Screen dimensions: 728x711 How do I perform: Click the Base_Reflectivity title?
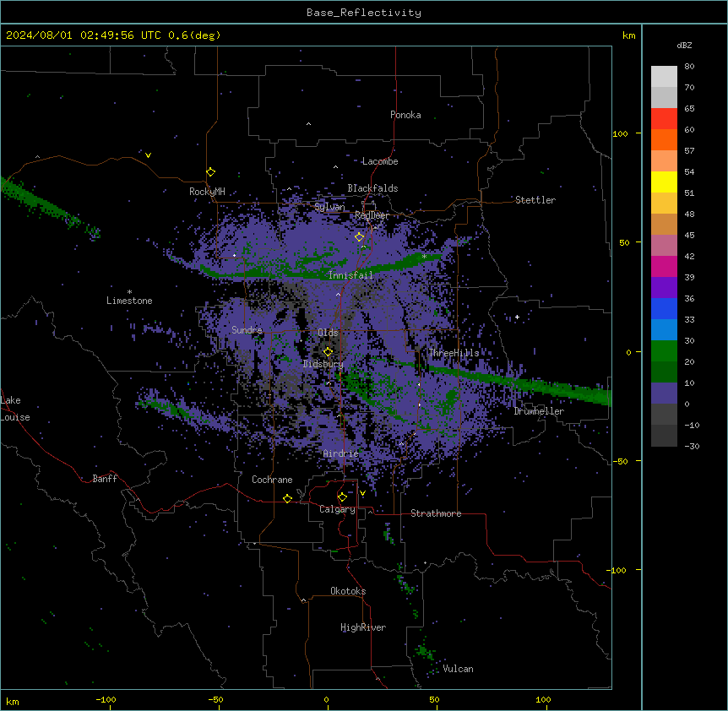(x=364, y=13)
